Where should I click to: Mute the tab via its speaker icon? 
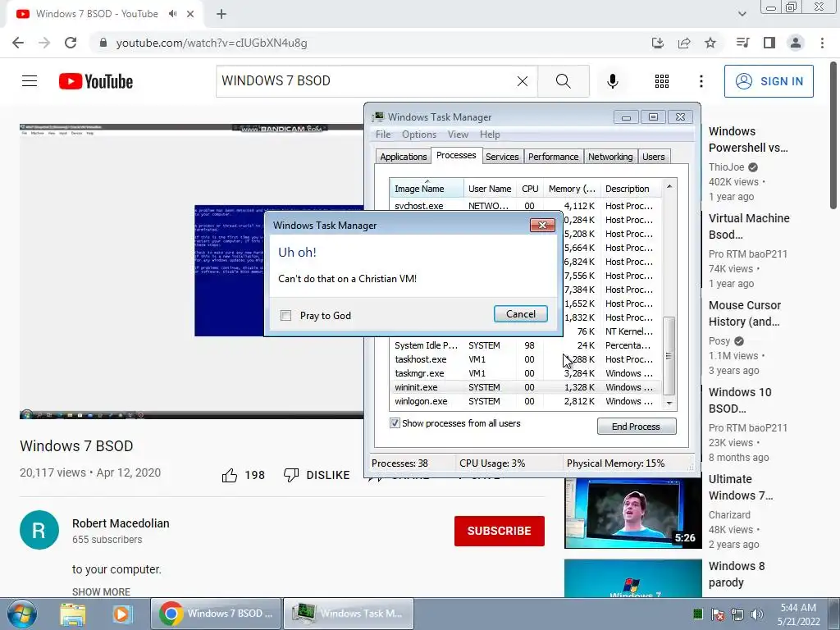pos(172,14)
